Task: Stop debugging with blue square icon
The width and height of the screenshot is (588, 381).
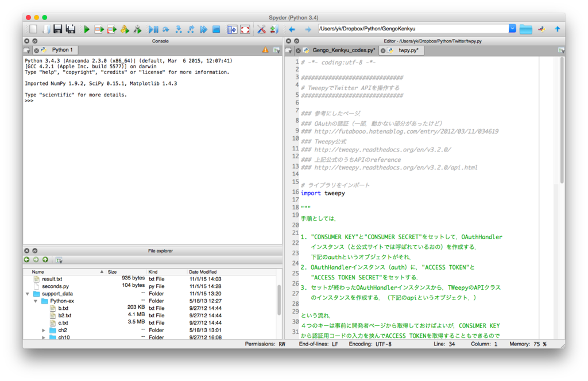Action: (216, 29)
